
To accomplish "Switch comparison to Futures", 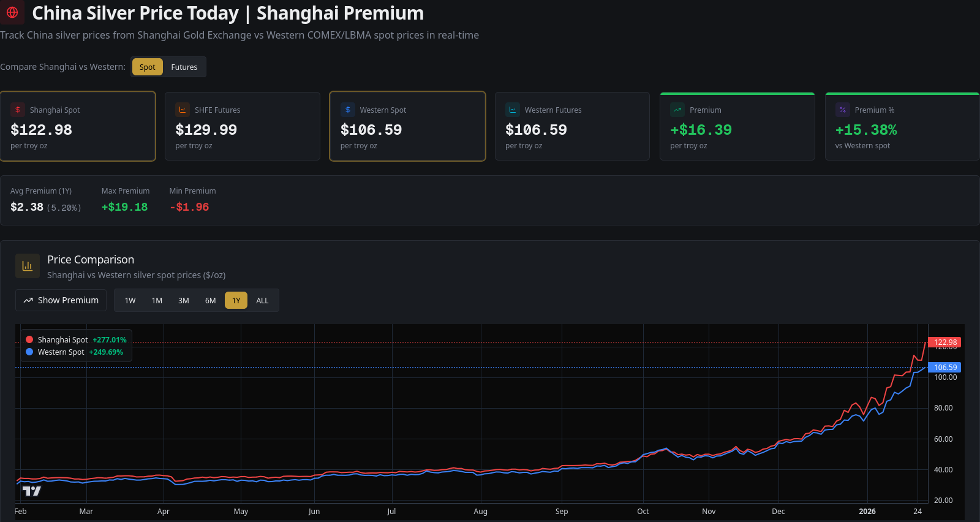I will (184, 67).
